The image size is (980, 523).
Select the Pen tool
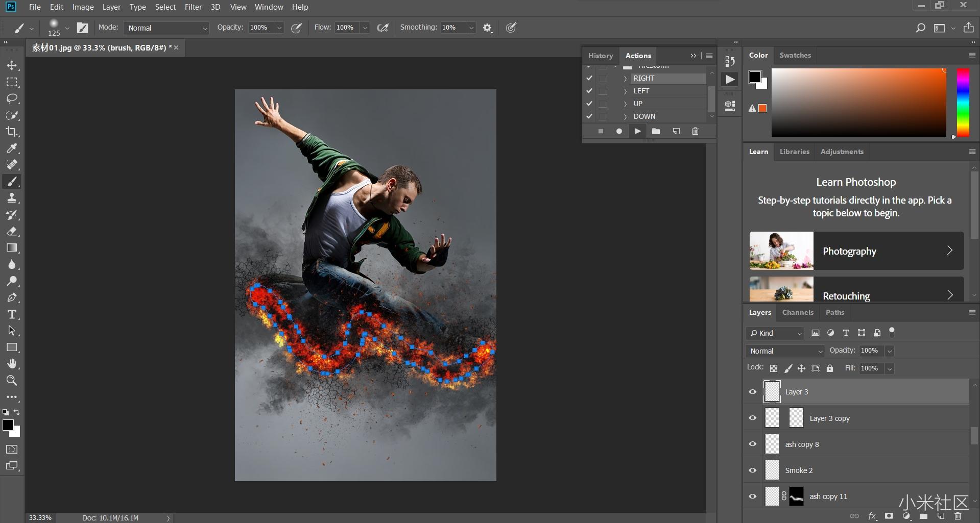pos(12,297)
